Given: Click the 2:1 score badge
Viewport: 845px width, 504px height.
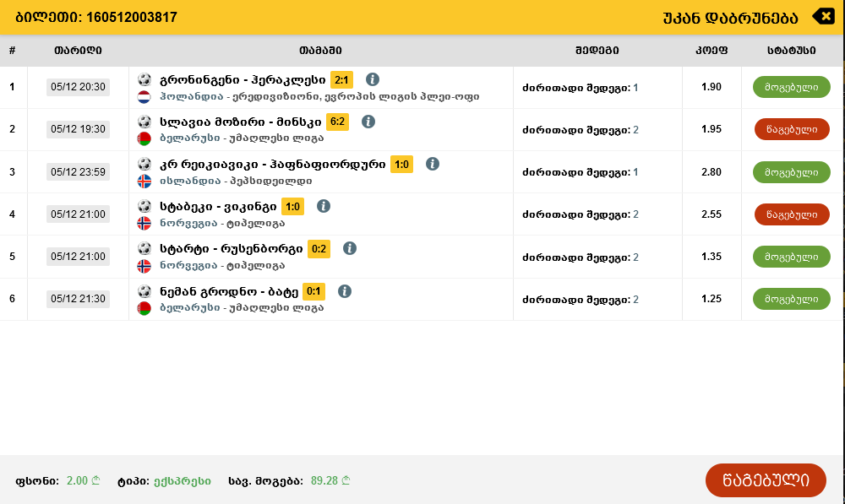Looking at the screenshot, I should point(341,80).
